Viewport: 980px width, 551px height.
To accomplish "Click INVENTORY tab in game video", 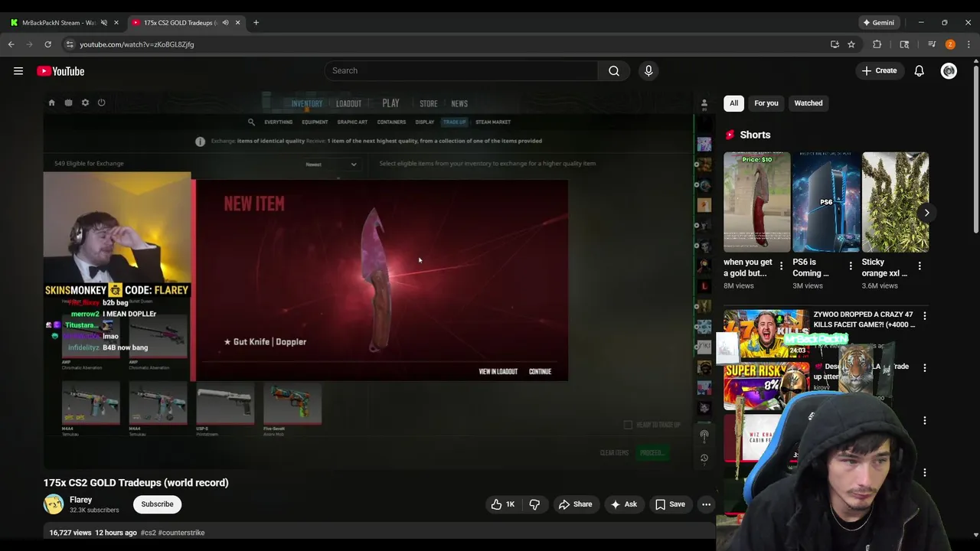I will 306,103.
